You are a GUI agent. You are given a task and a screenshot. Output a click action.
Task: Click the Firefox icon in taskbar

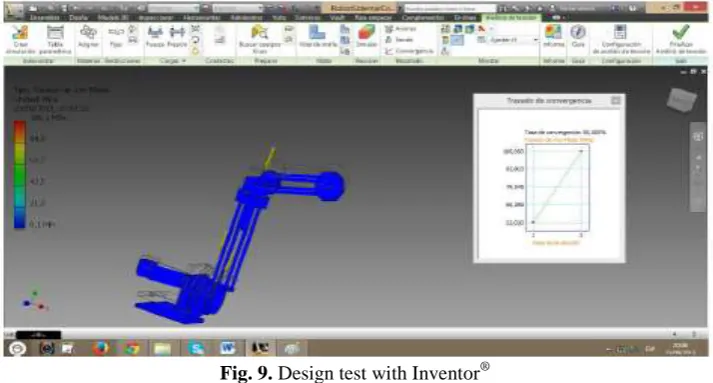pyautogui.click(x=100, y=348)
